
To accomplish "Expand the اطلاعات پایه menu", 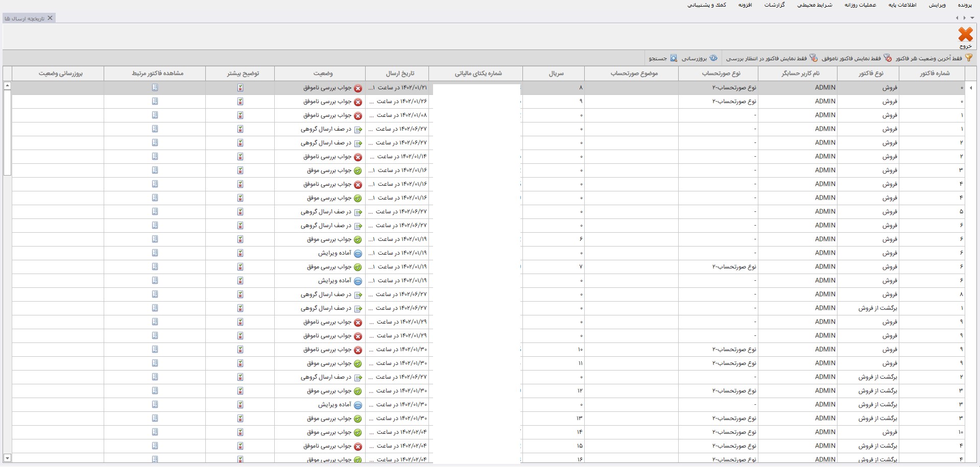I will tap(902, 5).
